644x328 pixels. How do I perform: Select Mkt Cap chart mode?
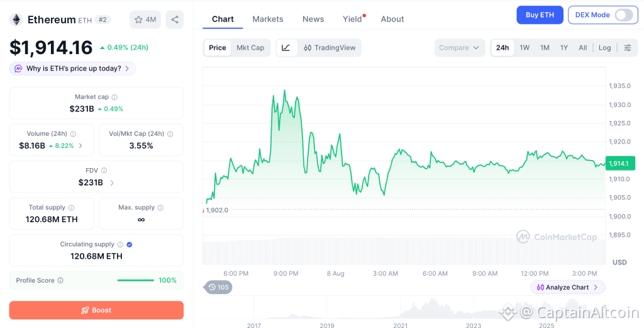[x=250, y=48]
